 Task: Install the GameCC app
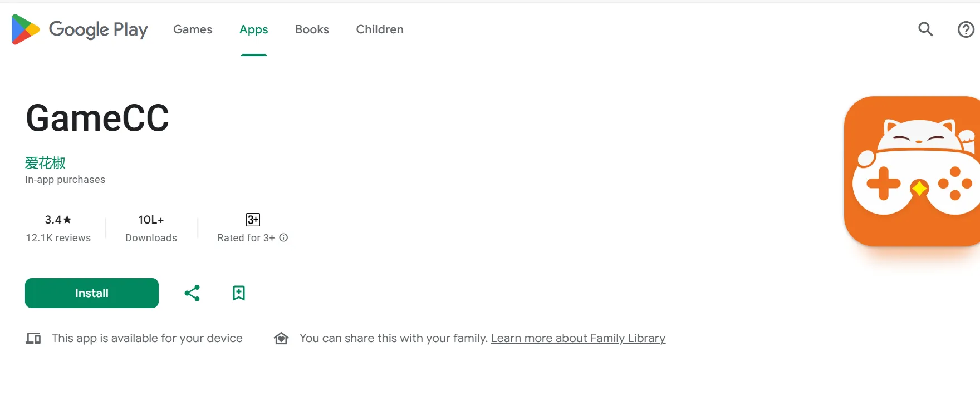92,293
